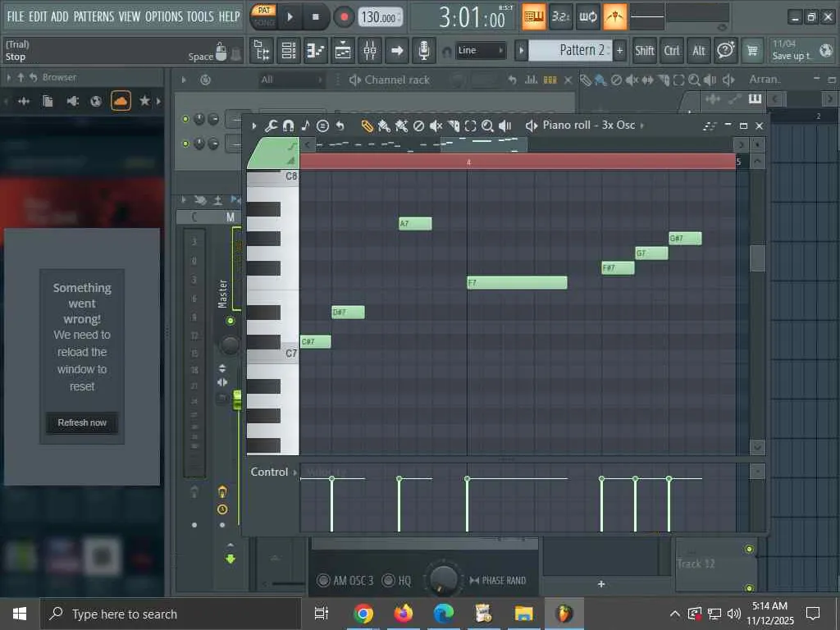The width and height of the screenshot is (840, 630).
Task: Click the A7 note in the Piano roll
Action: (415, 223)
